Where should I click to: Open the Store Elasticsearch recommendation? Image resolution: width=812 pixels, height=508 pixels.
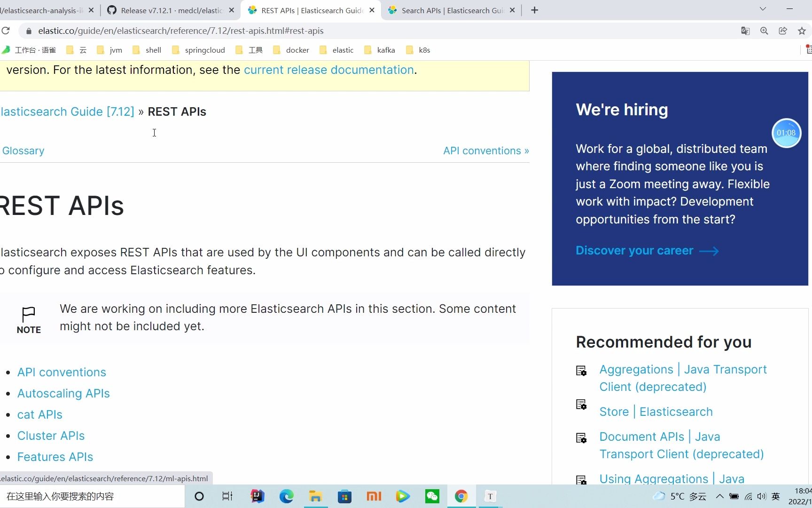pos(656,412)
